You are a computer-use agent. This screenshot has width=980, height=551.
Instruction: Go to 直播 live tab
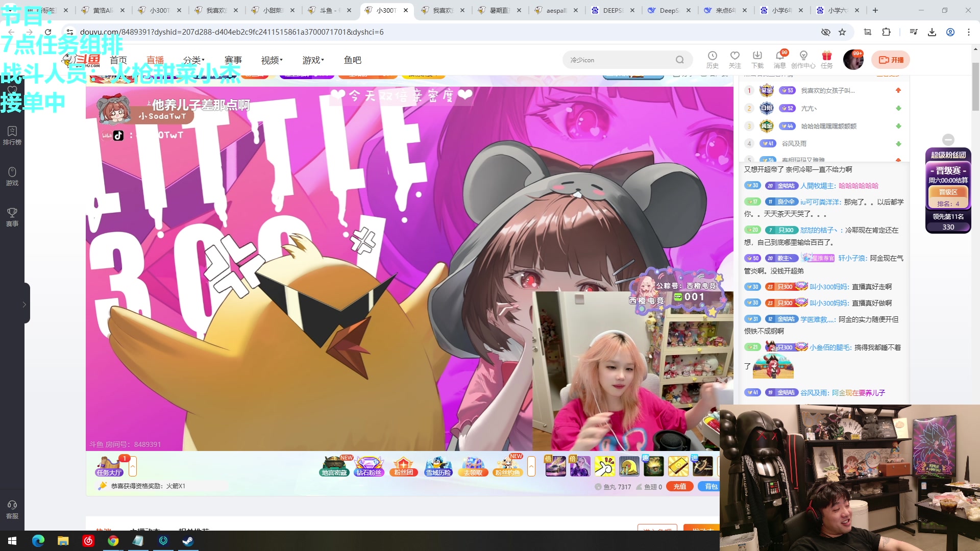155,60
